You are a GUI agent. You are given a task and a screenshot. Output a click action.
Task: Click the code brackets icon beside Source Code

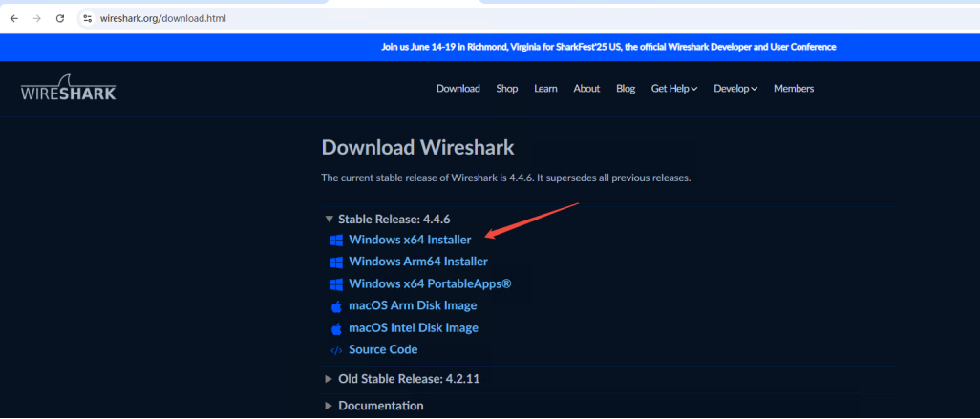point(336,350)
